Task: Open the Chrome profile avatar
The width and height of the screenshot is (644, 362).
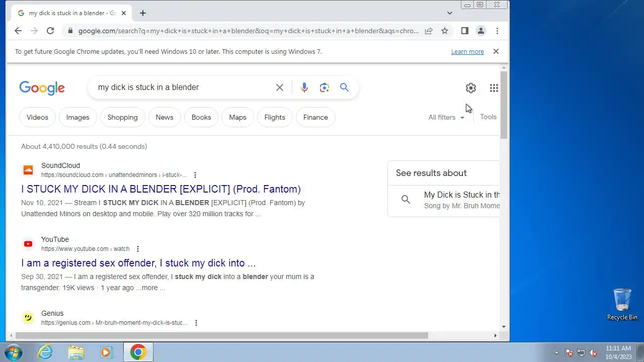Action: (x=481, y=31)
